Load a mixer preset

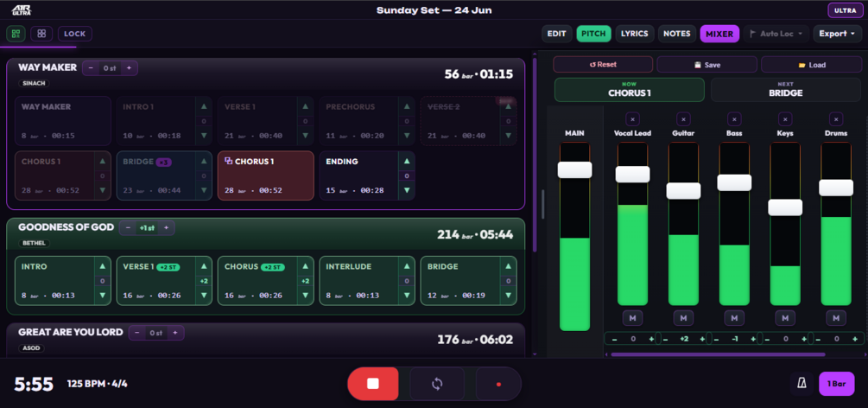[x=812, y=64]
